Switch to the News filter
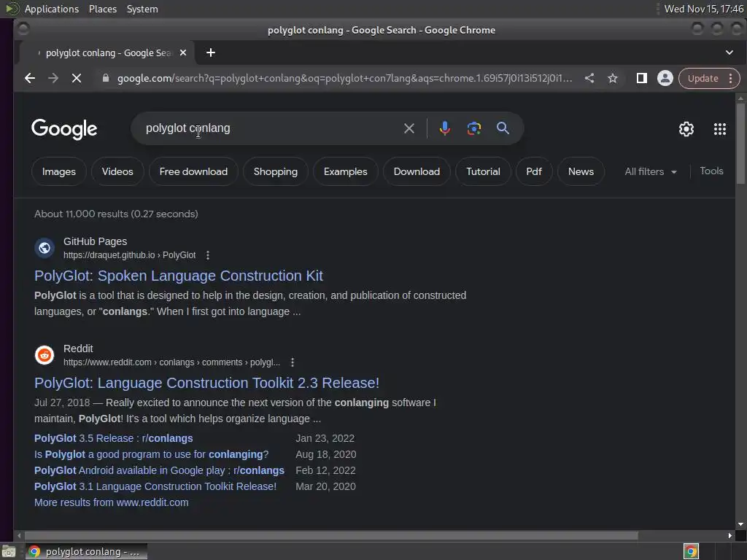This screenshot has height=560, width=747. click(581, 171)
